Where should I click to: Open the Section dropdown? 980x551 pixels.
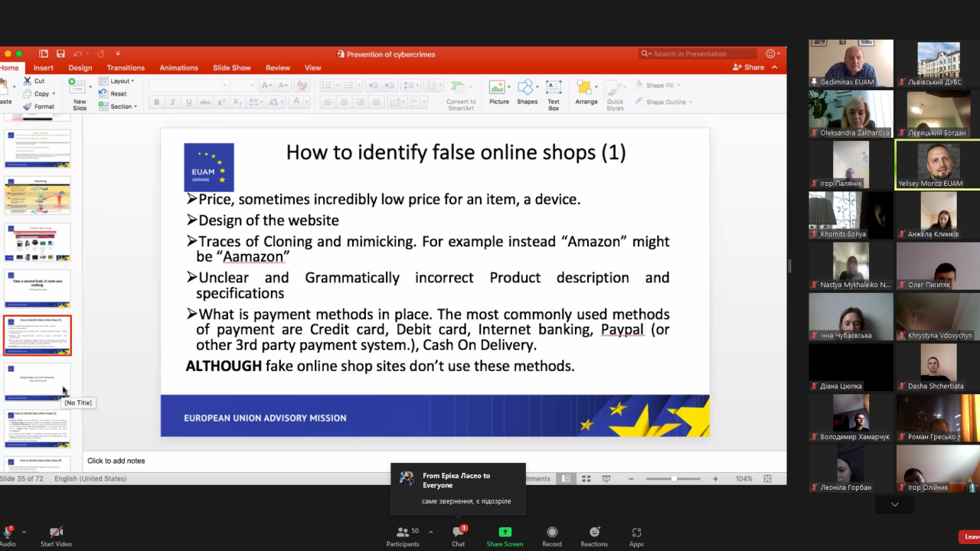[x=117, y=106]
